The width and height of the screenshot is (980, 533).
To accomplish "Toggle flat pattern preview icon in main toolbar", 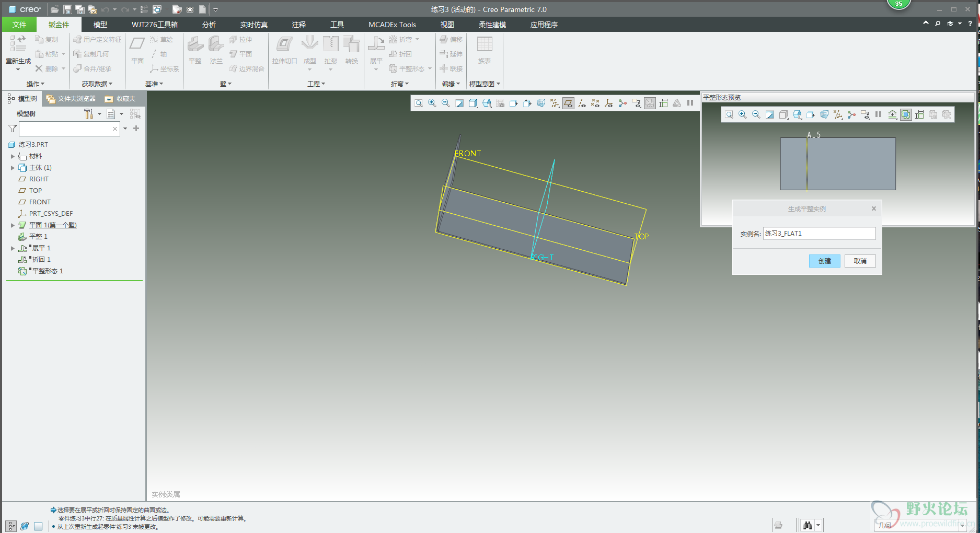I will [650, 103].
